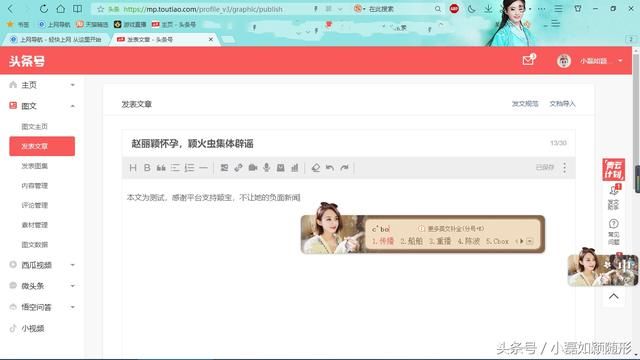640x360 pixels.
Task: Insert an unordered list
Action: [x=175, y=168]
